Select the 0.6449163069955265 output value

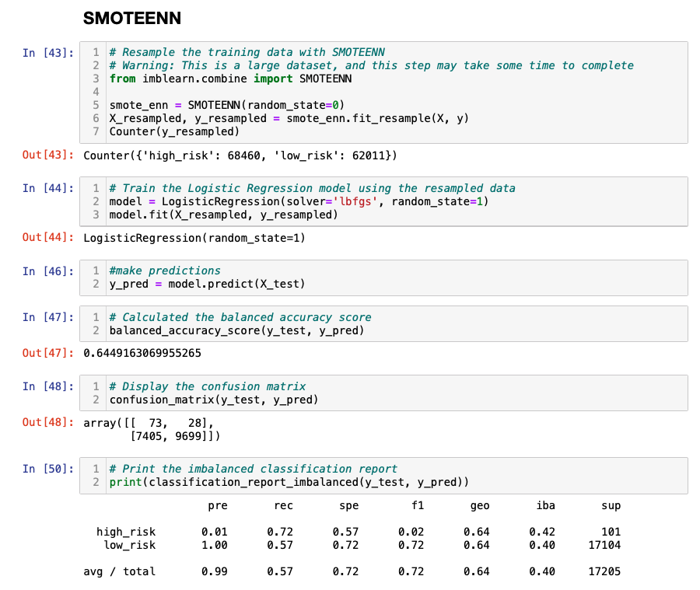tap(142, 353)
